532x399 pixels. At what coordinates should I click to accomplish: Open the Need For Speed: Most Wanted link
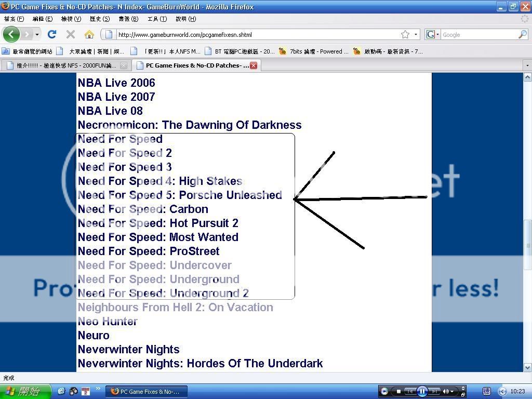pyautogui.click(x=158, y=237)
